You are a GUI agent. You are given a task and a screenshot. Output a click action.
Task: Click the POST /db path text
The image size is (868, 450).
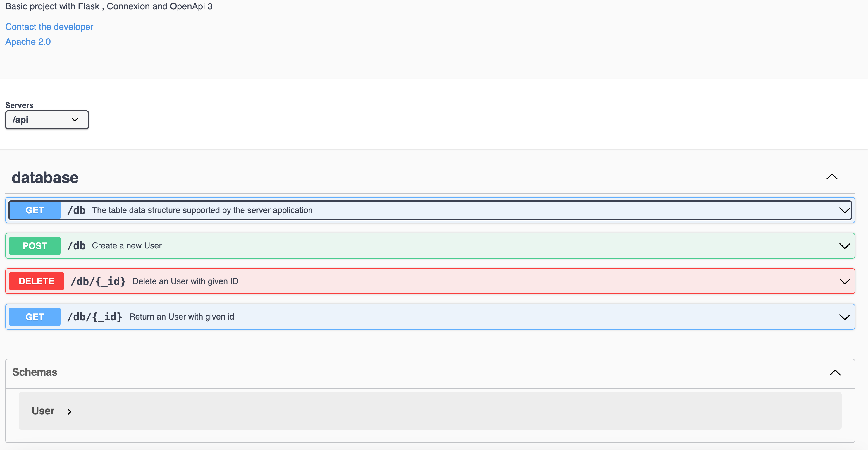(x=77, y=246)
